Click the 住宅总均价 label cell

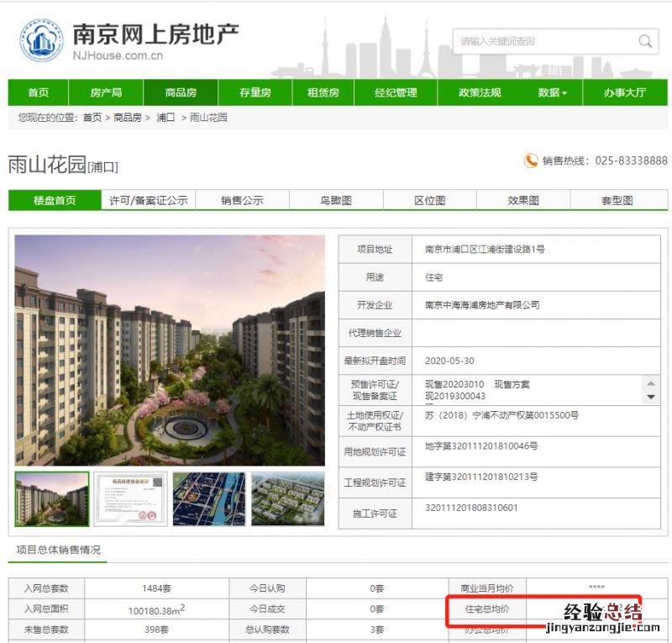click(487, 609)
